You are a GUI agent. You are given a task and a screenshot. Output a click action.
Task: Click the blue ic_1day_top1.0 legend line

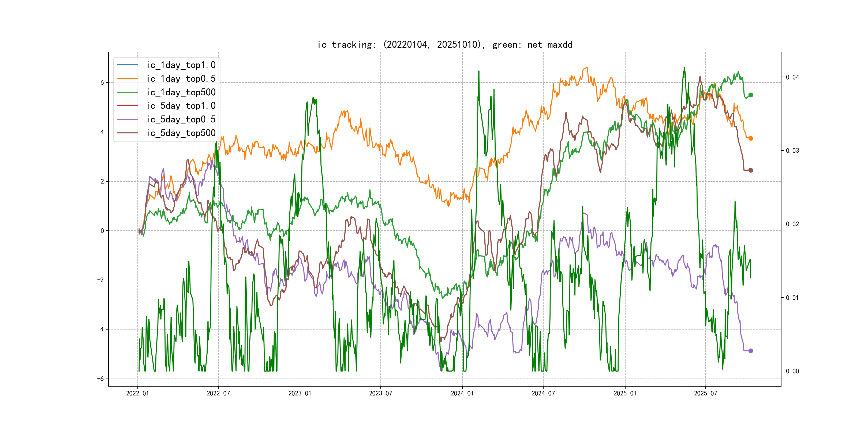(x=127, y=65)
